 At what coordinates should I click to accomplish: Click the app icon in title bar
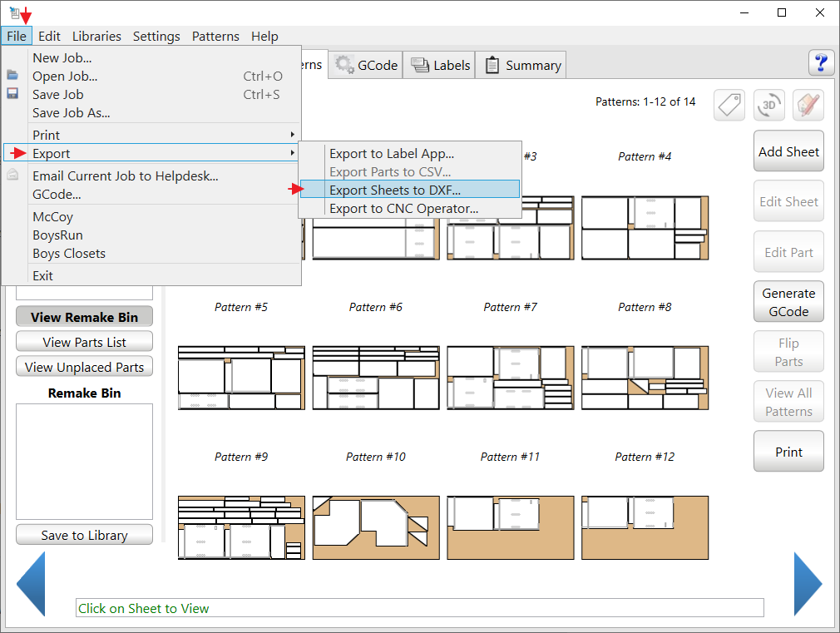point(14,12)
